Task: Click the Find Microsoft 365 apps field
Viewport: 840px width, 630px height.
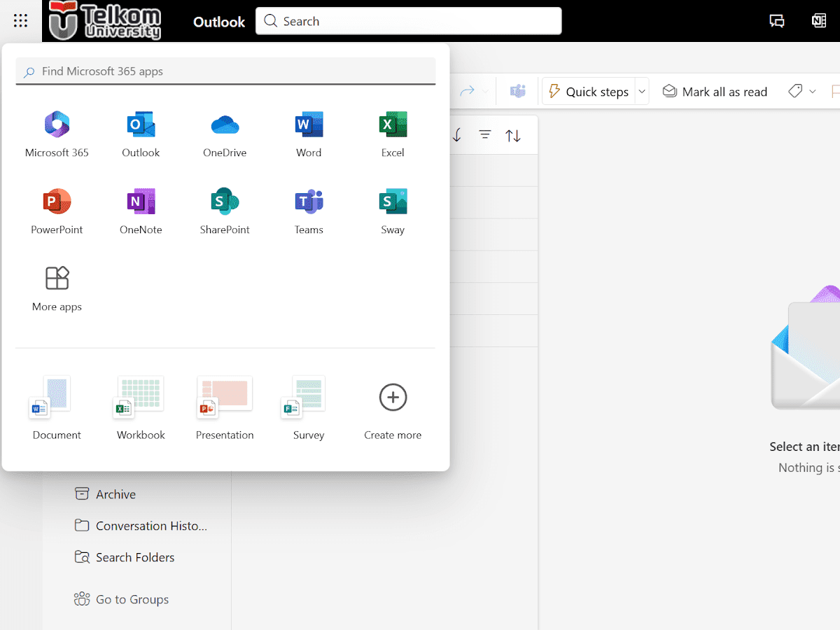Action: coord(225,71)
